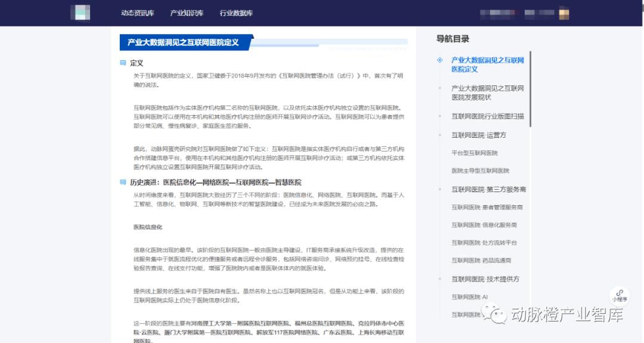Jump to 互联网医院·处方流转平台 entry
The image size is (644, 343).
[484, 242]
